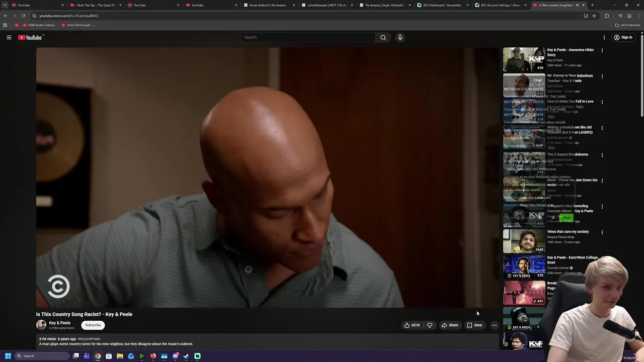The image size is (644, 362).
Task: Open Key & Peele channel name link
Action: pyautogui.click(x=60, y=323)
